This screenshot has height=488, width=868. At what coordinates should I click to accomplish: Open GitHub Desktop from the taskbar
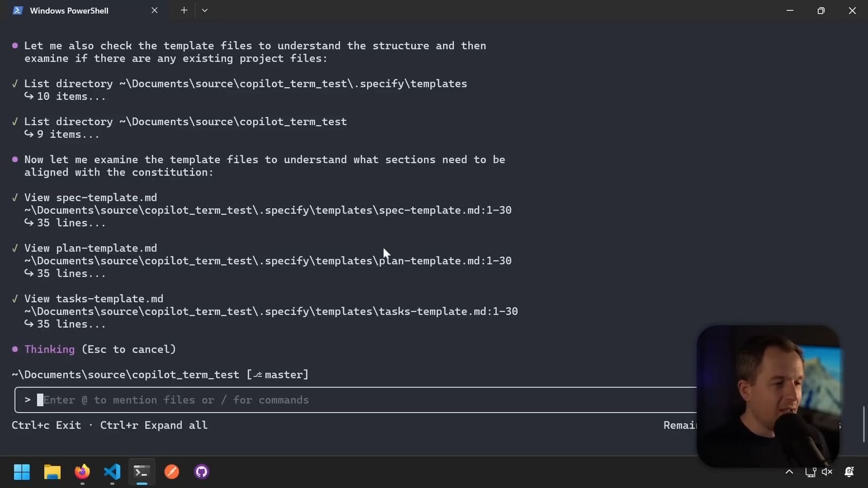coord(201,472)
